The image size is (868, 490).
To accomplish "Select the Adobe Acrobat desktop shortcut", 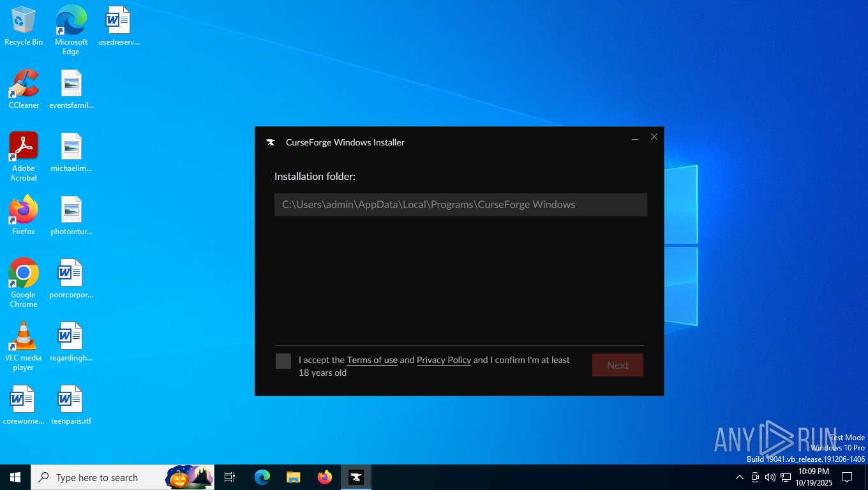I will tap(24, 156).
